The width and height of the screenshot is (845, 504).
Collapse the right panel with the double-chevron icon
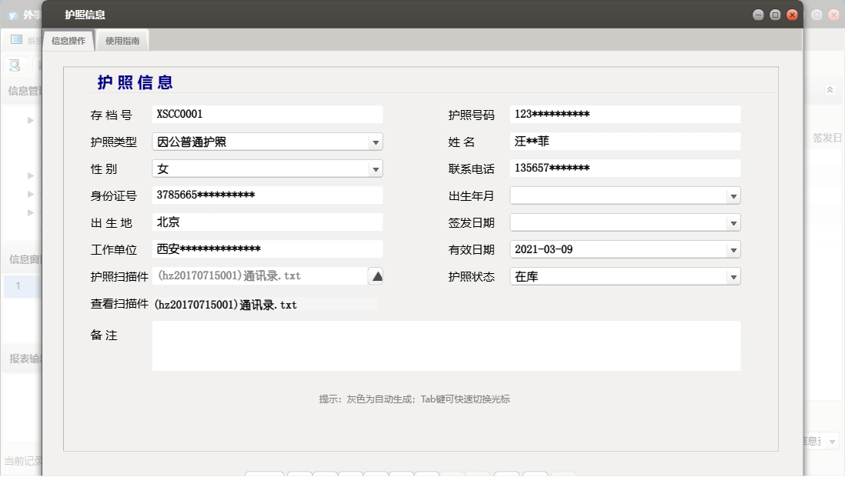click(x=829, y=88)
